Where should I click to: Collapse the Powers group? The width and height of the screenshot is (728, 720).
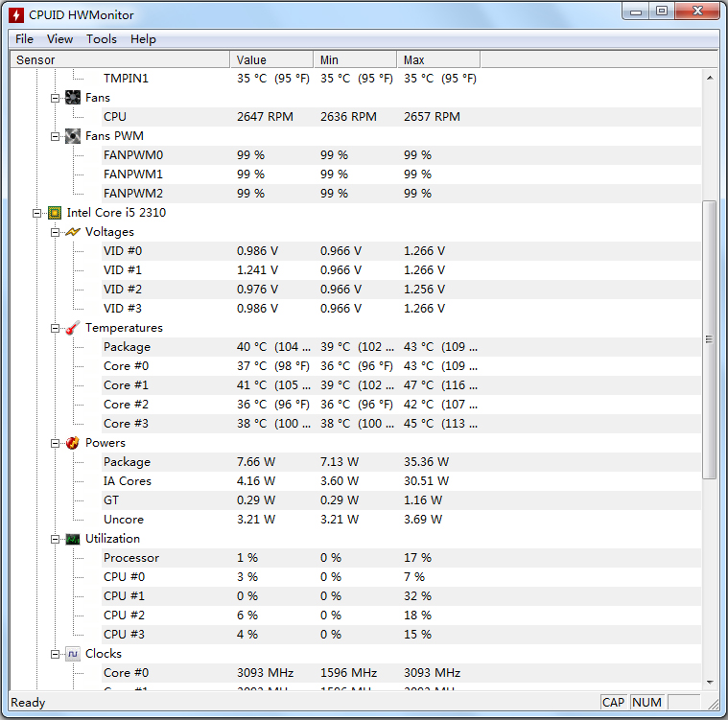pos(56,443)
